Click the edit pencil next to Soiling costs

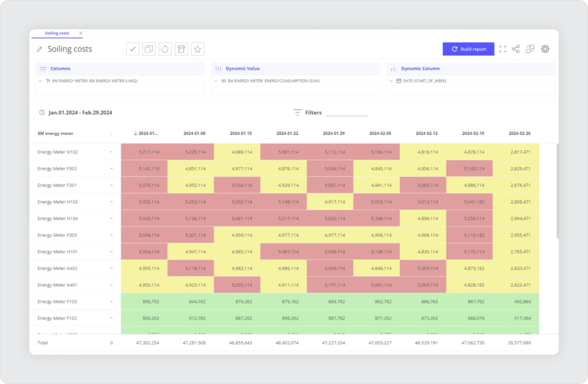pyautogui.click(x=40, y=49)
